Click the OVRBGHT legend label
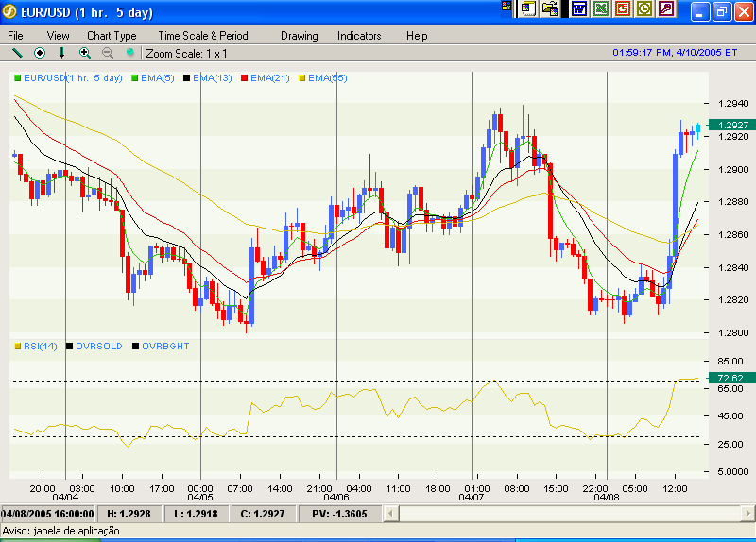This screenshot has width=756, height=542. 165,347
